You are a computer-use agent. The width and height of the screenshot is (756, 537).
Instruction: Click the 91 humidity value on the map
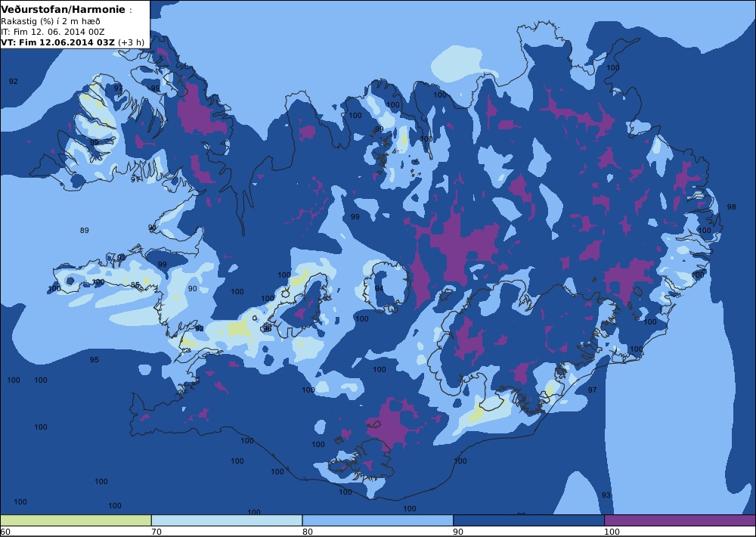[x=135, y=180]
